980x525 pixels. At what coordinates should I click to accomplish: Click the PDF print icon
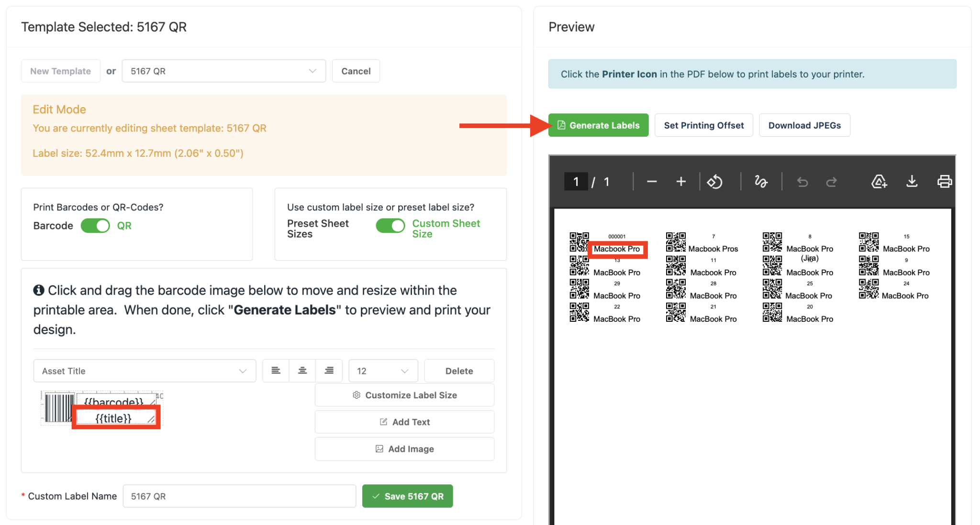(x=944, y=182)
